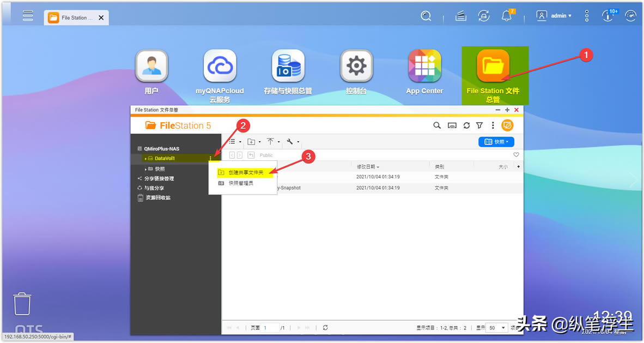Go forward using the right navigation arrow
This screenshot has height=343, width=644.
(x=240, y=155)
